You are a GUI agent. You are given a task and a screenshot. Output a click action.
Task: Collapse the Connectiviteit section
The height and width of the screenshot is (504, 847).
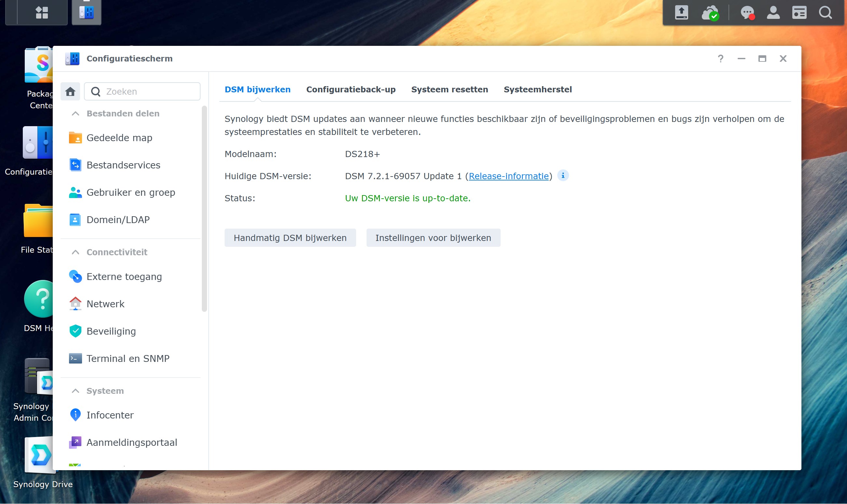coord(76,252)
